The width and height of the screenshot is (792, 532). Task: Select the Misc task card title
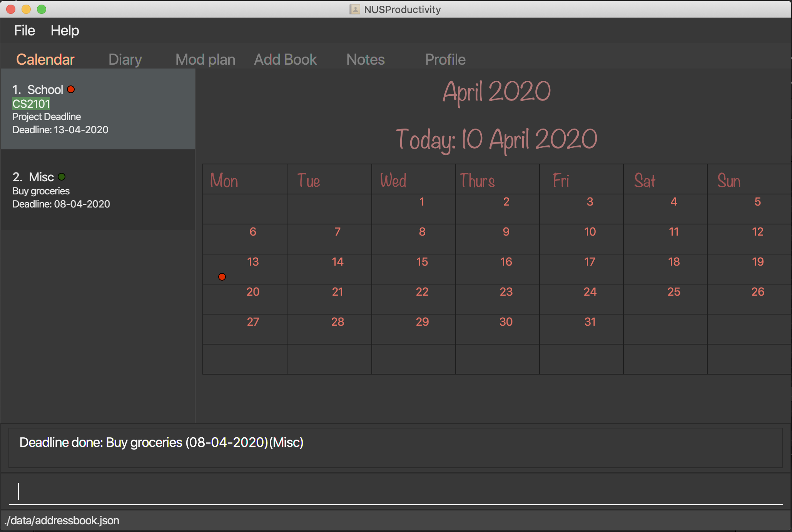pyautogui.click(x=41, y=177)
